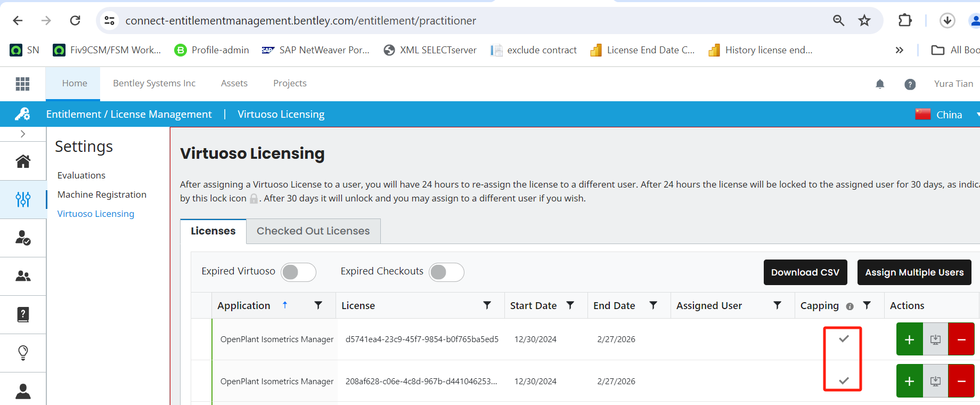
Task: Remove user with red minus for license d5741ea4
Action: point(961,339)
